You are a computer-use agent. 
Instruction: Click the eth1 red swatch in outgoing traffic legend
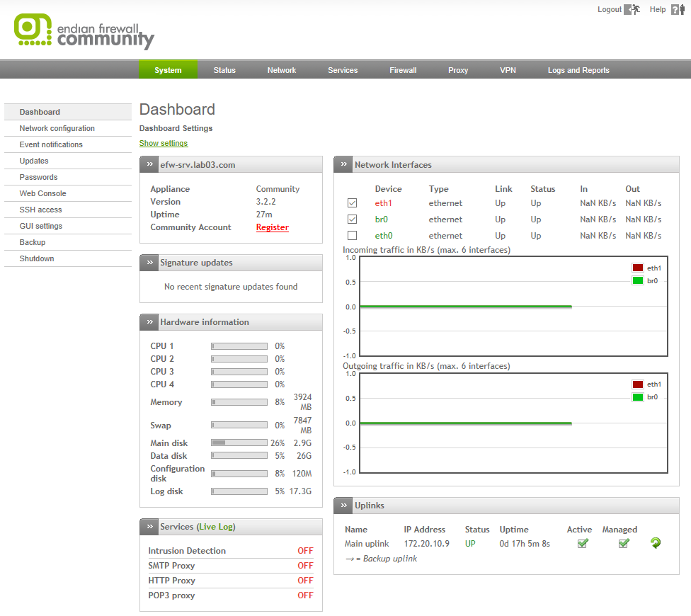click(x=638, y=384)
